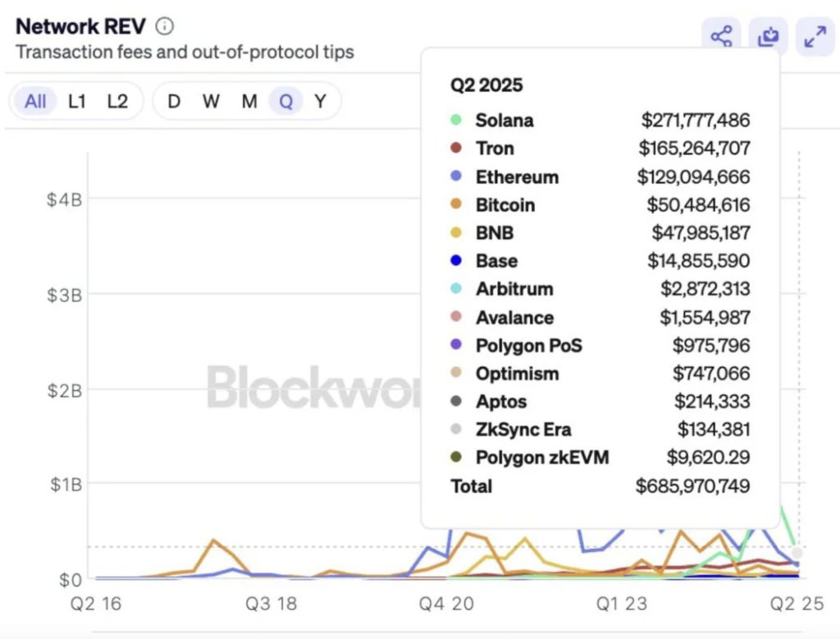Click the $14,855,590 Base value
840x639 pixels.
[x=699, y=261]
